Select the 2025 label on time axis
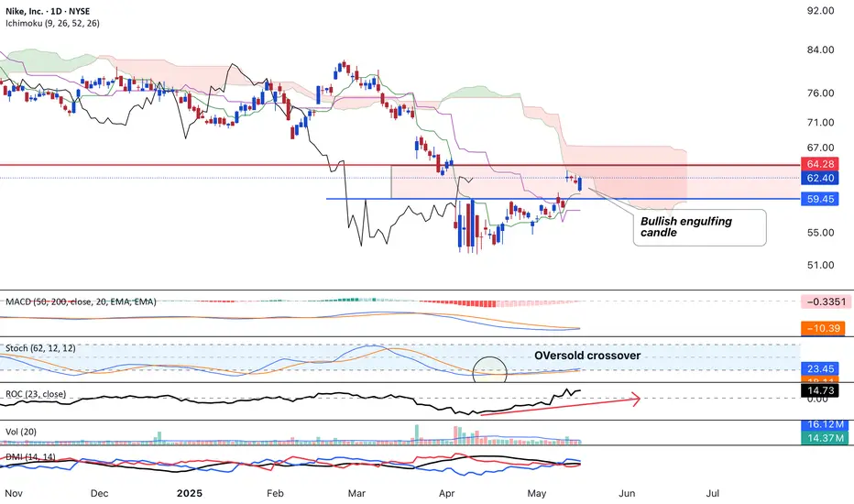 pyautogui.click(x=190, y=493)
